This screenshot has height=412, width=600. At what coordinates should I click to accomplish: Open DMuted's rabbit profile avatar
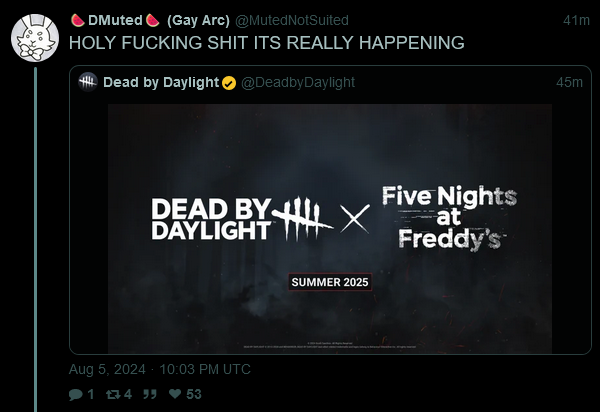(x=35, y=38)
